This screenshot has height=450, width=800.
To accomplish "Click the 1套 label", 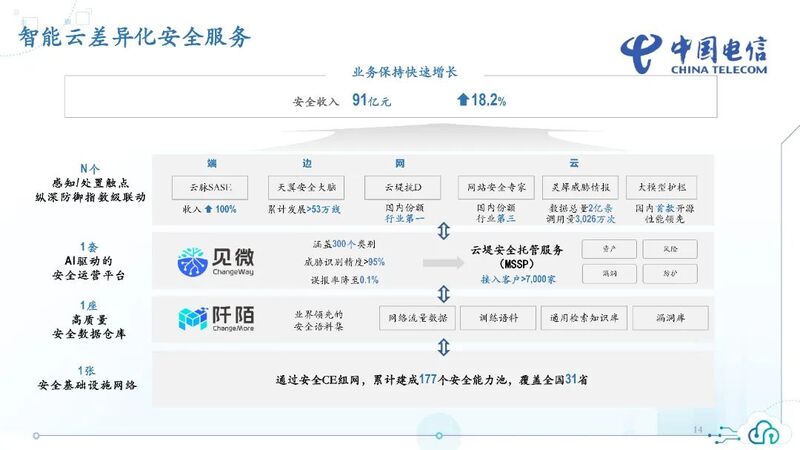I will click(x=89, y=247).
